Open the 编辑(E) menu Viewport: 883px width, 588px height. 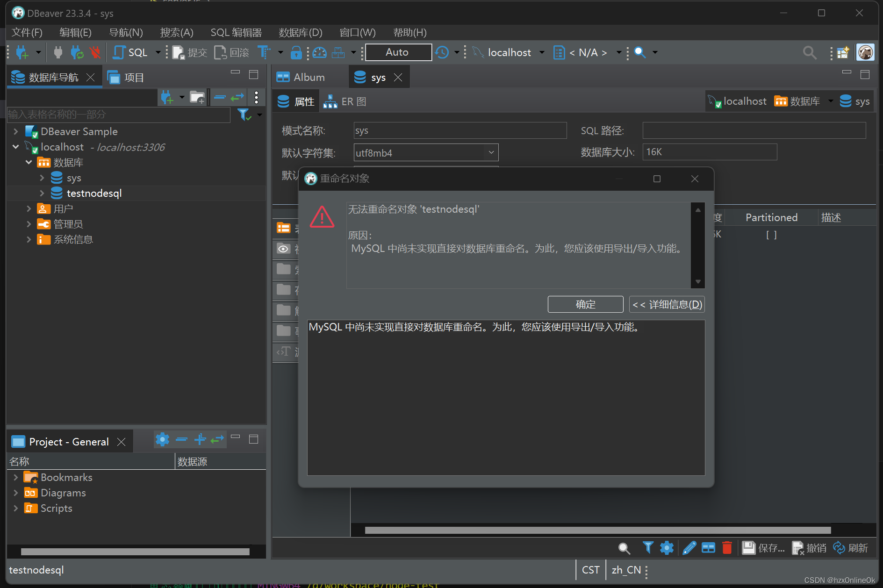(76, 32)
